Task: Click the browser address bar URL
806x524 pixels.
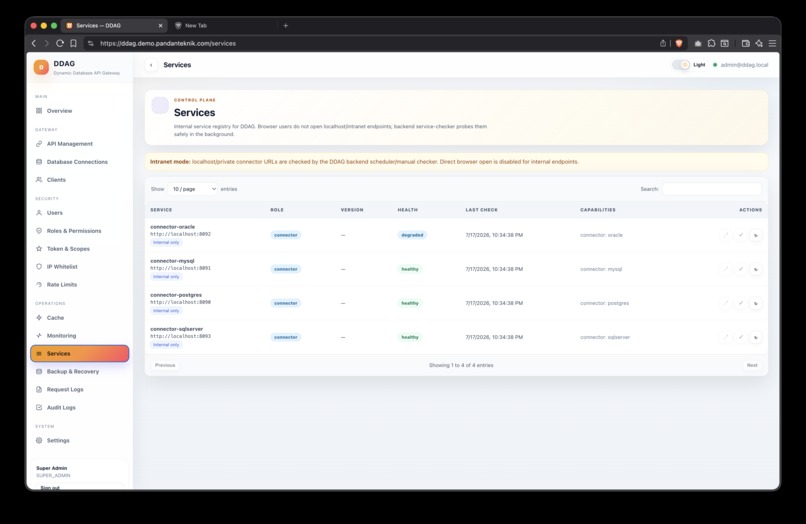Action: click(x=168, y=43)
